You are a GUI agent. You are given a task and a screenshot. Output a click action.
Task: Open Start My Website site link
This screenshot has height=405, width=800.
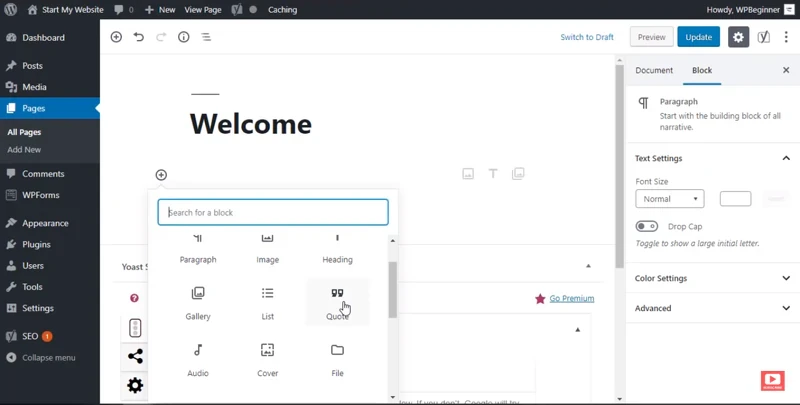tap(65, 9)
